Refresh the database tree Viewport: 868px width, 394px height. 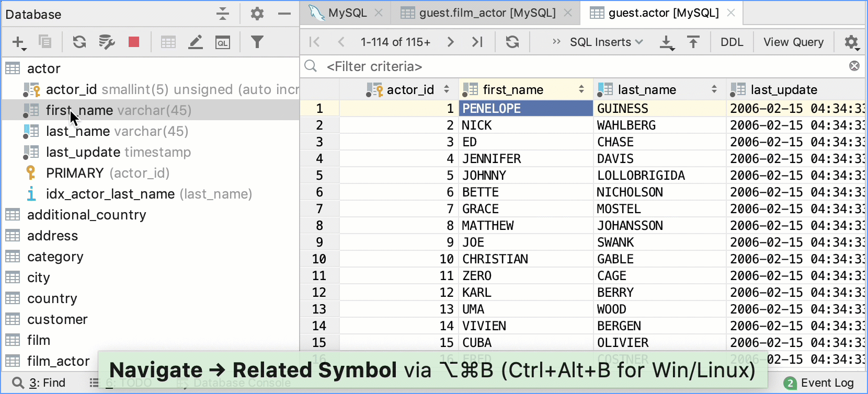79,42
